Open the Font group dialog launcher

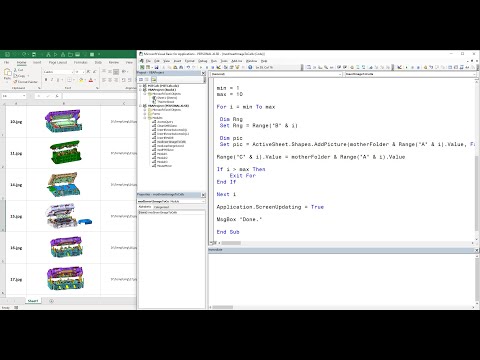click(97, 88)
